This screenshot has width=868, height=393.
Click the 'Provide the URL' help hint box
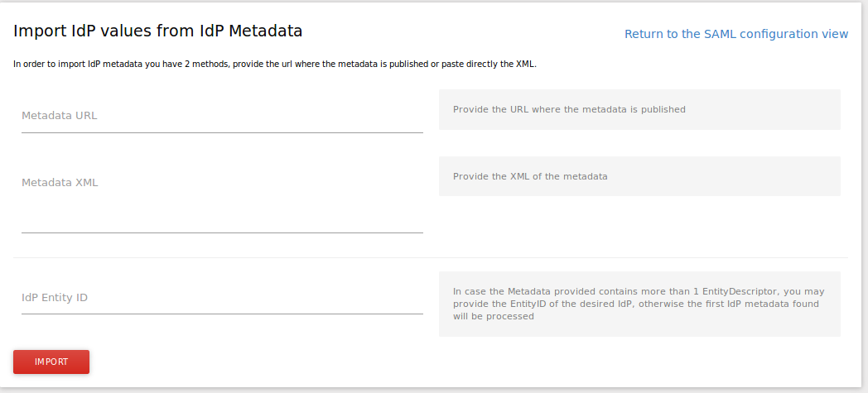(x=639, y=109)
